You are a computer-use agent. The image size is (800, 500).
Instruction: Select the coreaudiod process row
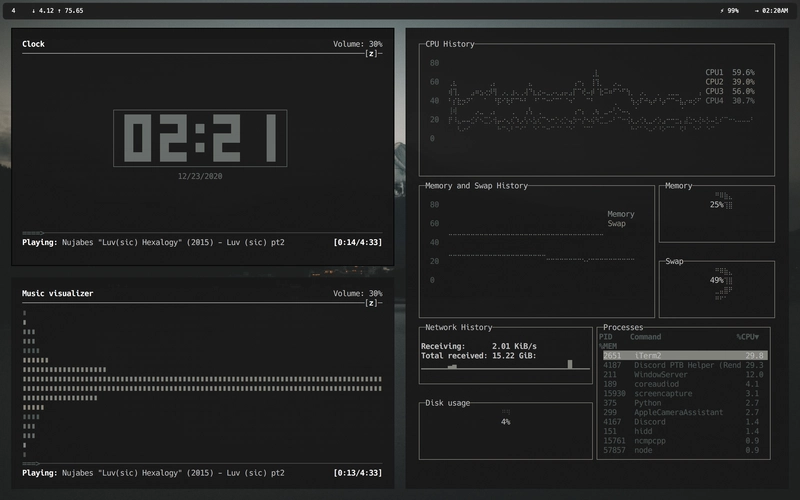pyautogui.click(x=683, y=384)
